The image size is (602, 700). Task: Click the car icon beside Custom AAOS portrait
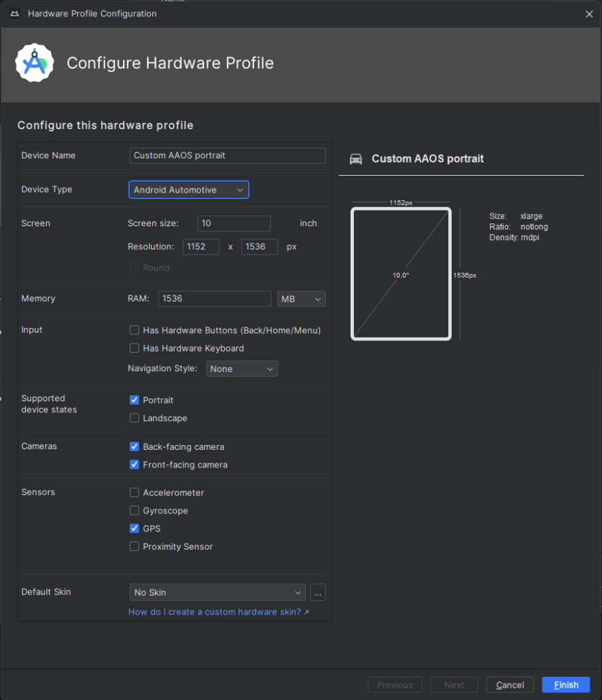point(356,159)
